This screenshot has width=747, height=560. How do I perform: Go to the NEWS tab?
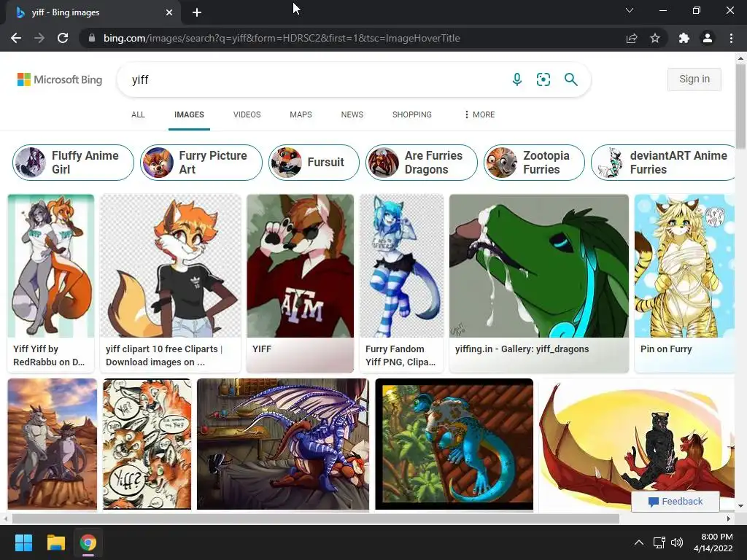click(x=352, y=114)
